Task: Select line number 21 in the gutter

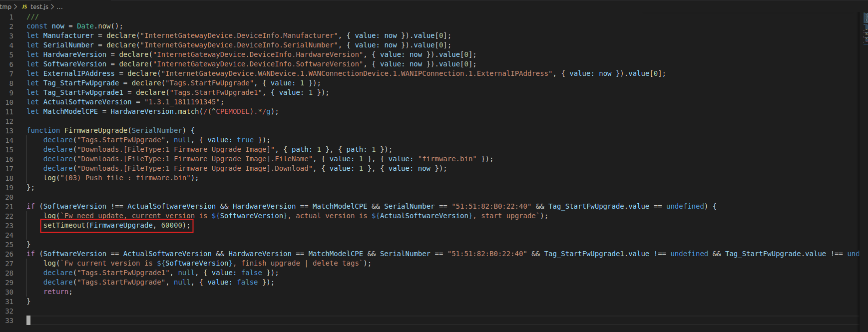Action: click(9, 207)
